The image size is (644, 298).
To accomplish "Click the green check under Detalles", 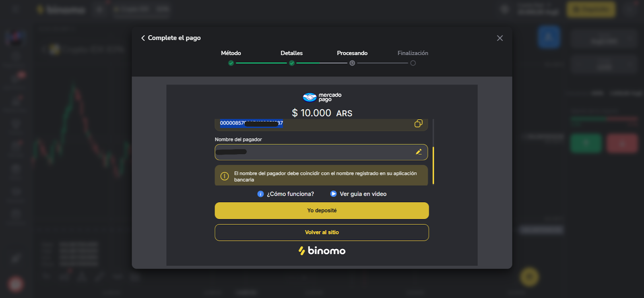I will point(292,63).
